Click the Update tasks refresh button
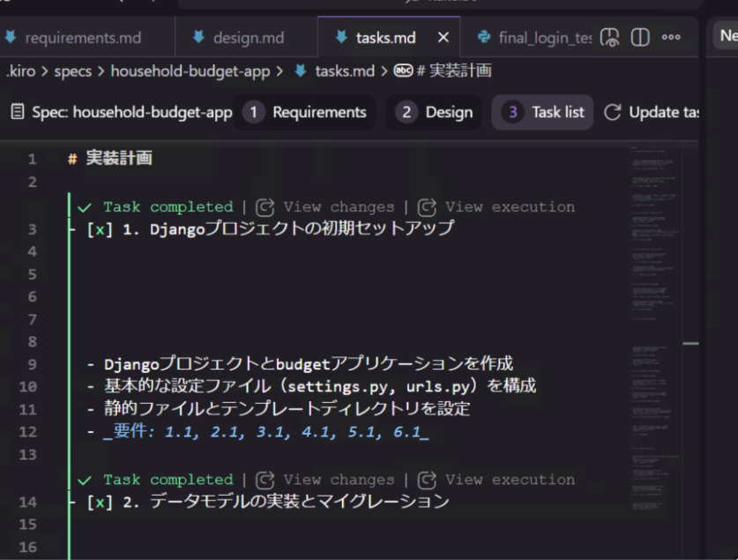Viewport: 738px width, 560px height. tap(652, 113)
